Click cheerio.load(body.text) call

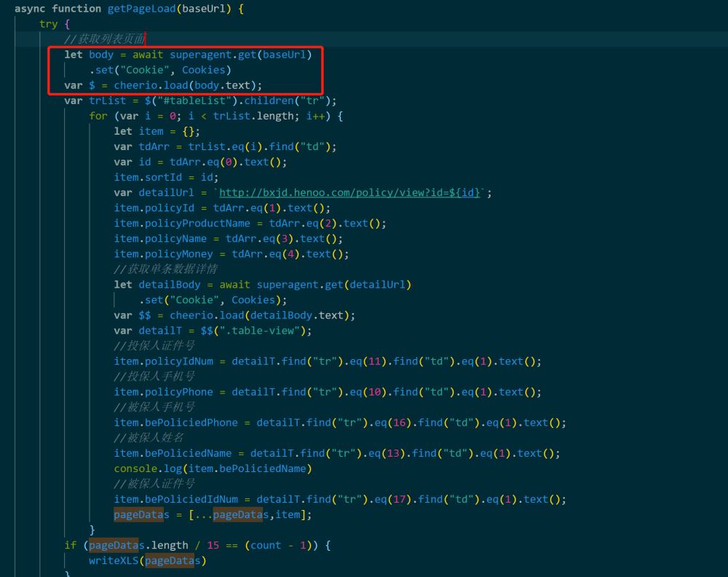[x=188, y=85]
